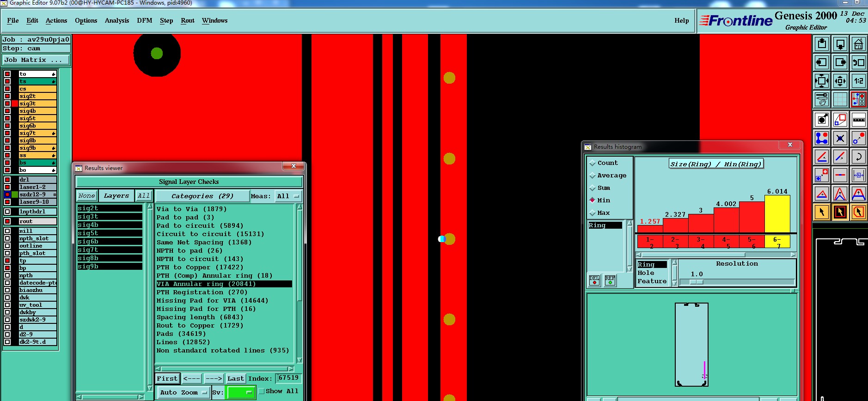Screen dimensions: 868x401
Task: Open the DFM menu
Action: coord(145,21)
